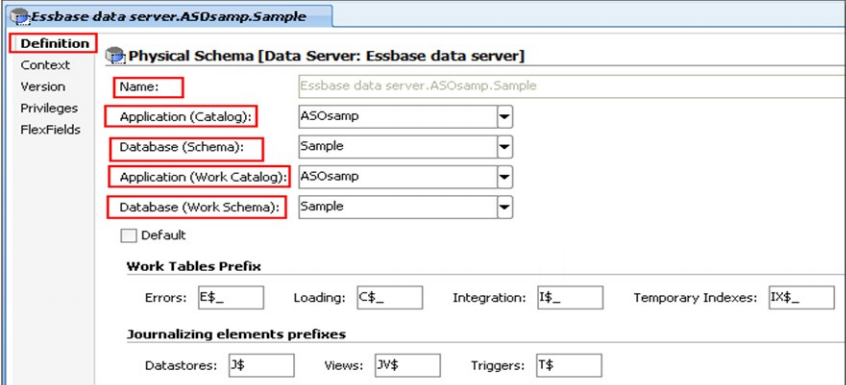Click the Application (Work Catalog): label
The image size is (846, 385).
(x=203, y=177)
